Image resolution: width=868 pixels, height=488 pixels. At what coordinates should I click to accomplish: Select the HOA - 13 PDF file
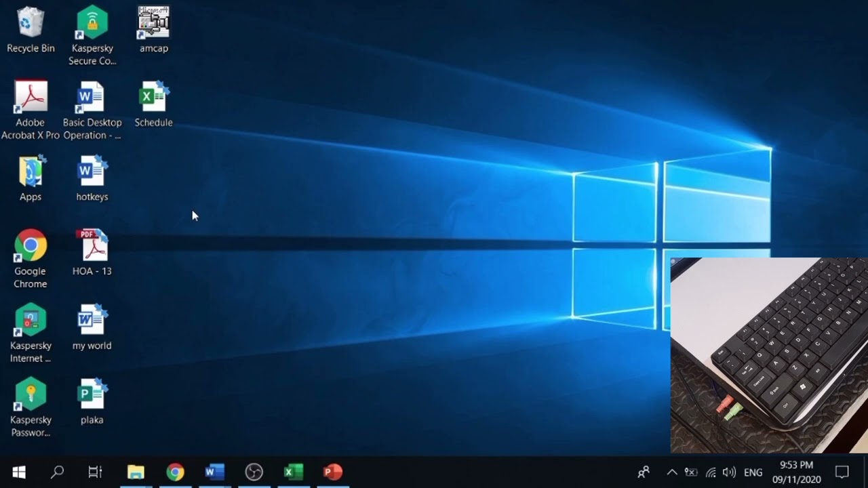coord(92,253)
